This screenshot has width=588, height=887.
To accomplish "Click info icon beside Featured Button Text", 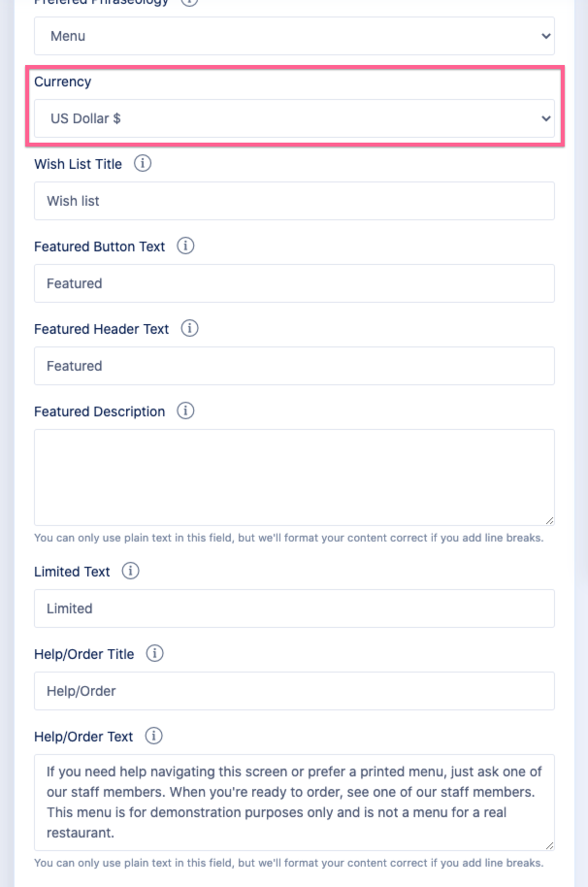I will coord(185,246).
